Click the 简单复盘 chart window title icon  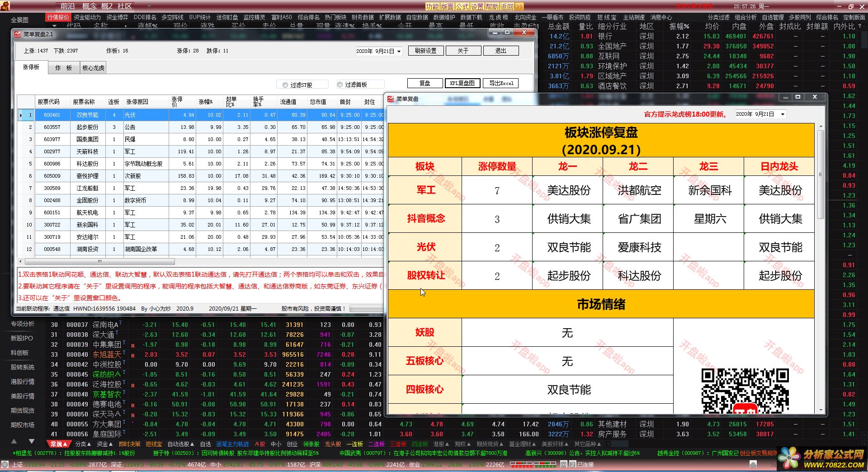coord(391,99)
